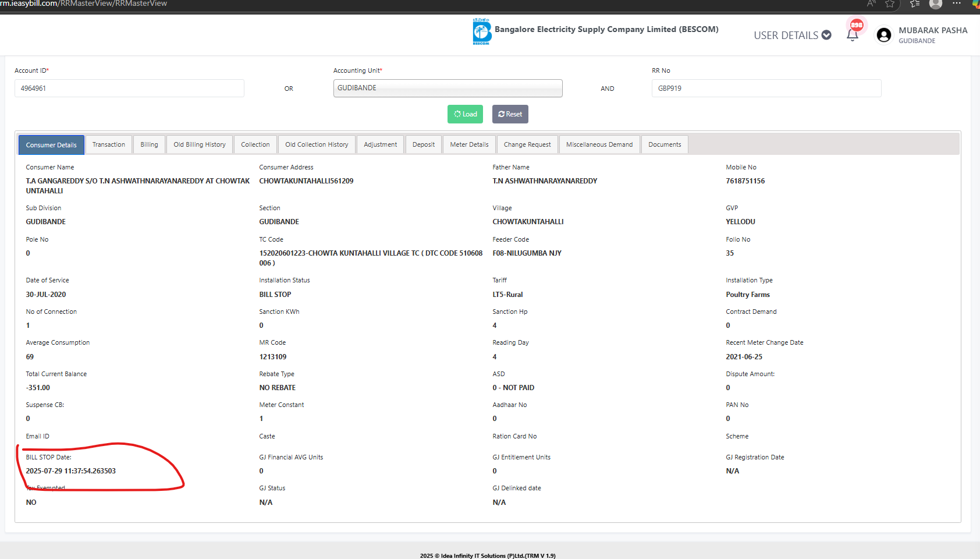
Task: Click browser favorites star icon
Action: click(x=890, y=4)
